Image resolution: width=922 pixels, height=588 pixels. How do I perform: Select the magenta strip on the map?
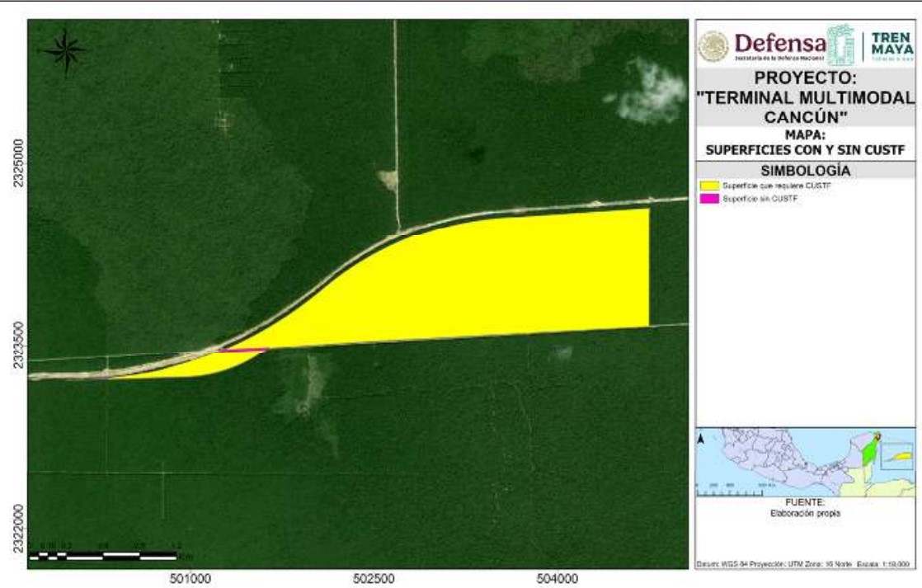(x=242, y=350)
